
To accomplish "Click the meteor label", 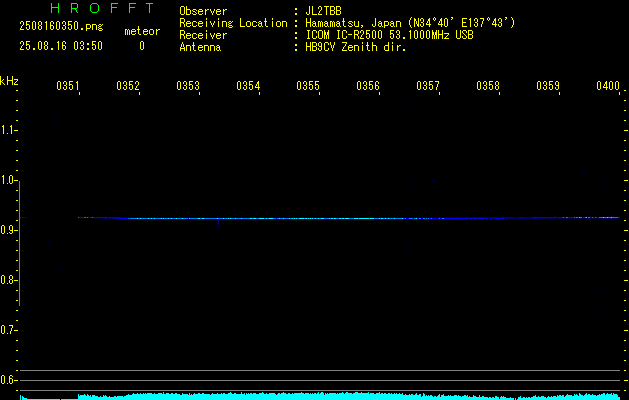I will [x=142, y=31].
